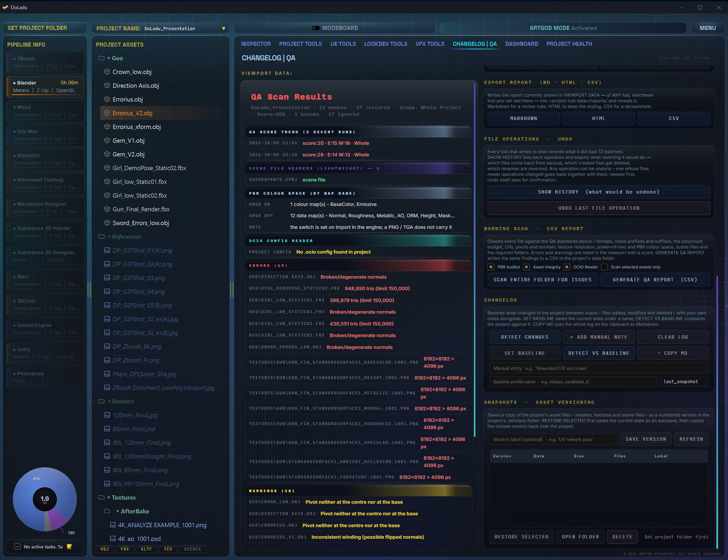Click the mesh icon for Gun_Final_Render.fbx

(107, 209)
